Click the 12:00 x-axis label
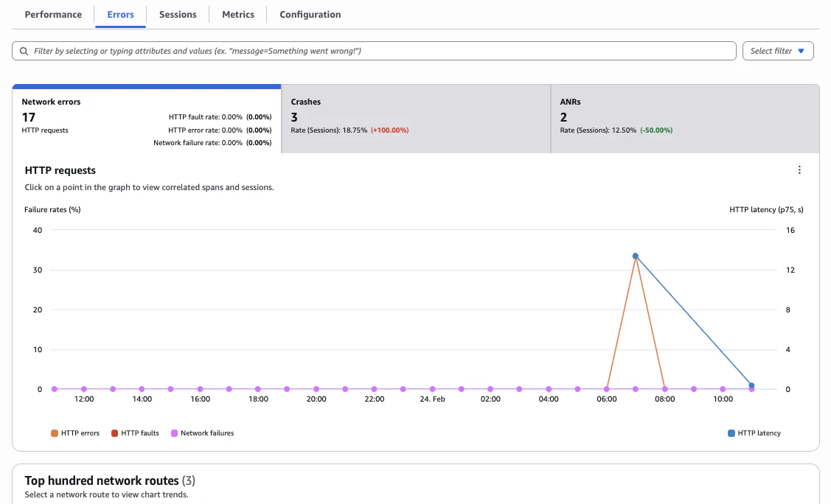 (84, 399)
